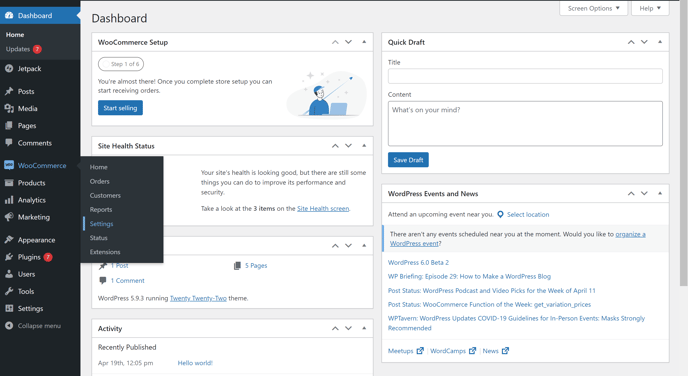
Task: Click the Start selling button
Action: point(120,108)
